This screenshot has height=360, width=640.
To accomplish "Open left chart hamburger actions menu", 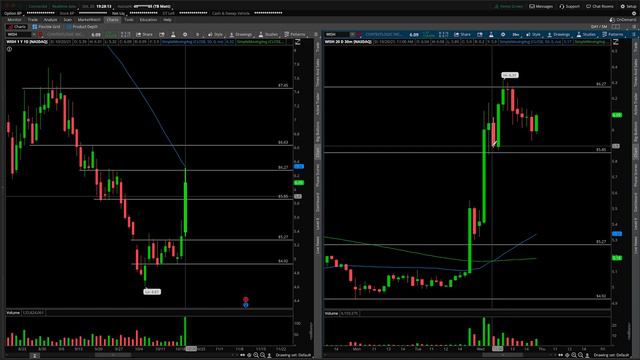I will [316, 35].
